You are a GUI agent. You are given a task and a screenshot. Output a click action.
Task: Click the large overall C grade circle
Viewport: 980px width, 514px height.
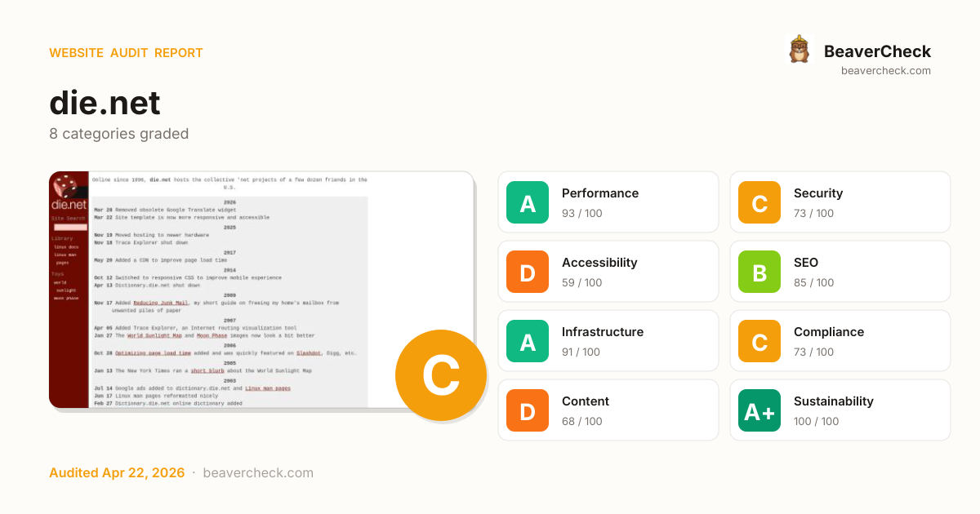(x=440, y=375)
